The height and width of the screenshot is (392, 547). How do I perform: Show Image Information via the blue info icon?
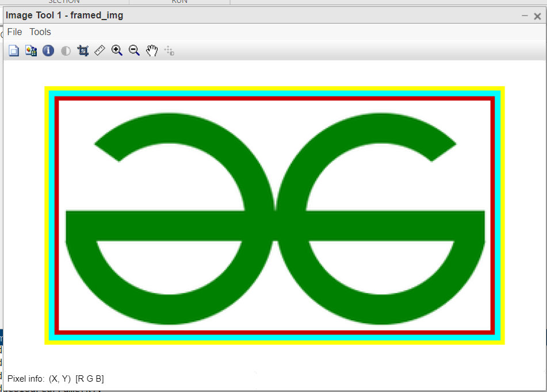pyautogui.click(x=48, y=51)
